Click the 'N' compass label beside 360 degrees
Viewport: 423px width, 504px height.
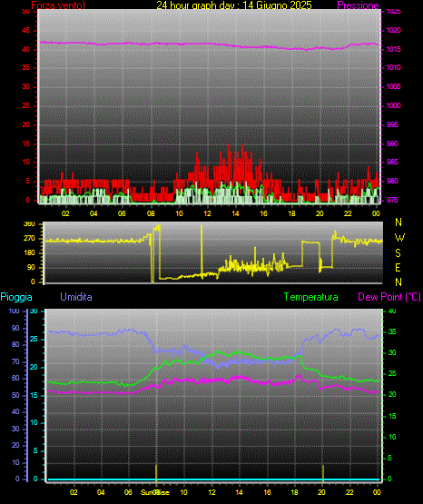click(398, 222)
